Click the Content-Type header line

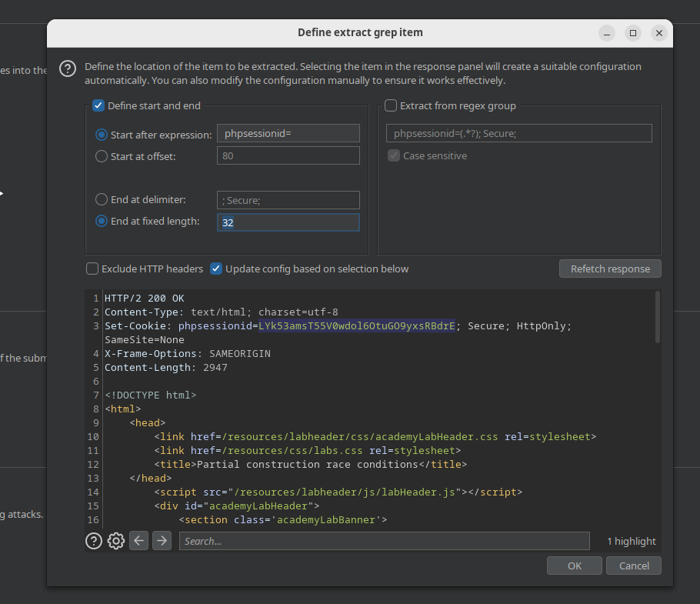[x=222, y=312]
